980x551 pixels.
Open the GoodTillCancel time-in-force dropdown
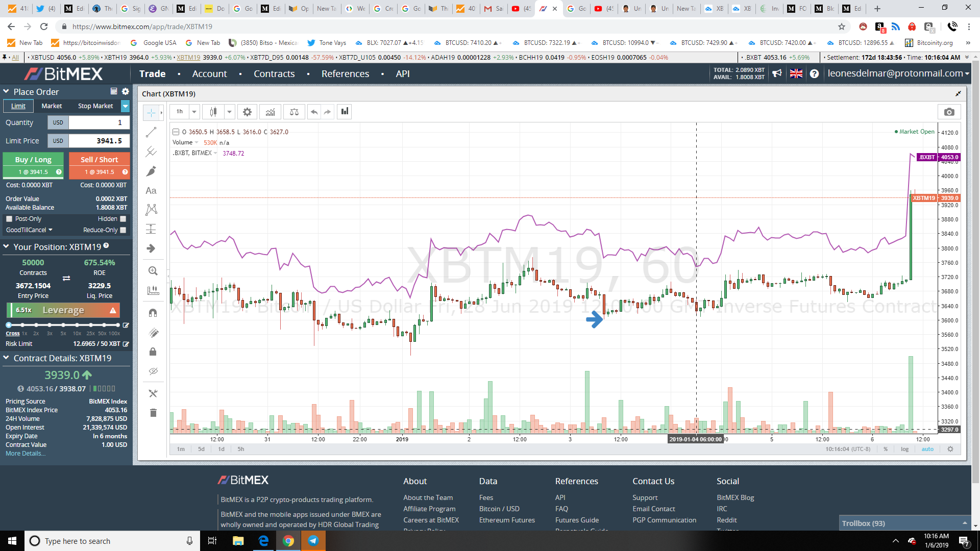point(29,230)
